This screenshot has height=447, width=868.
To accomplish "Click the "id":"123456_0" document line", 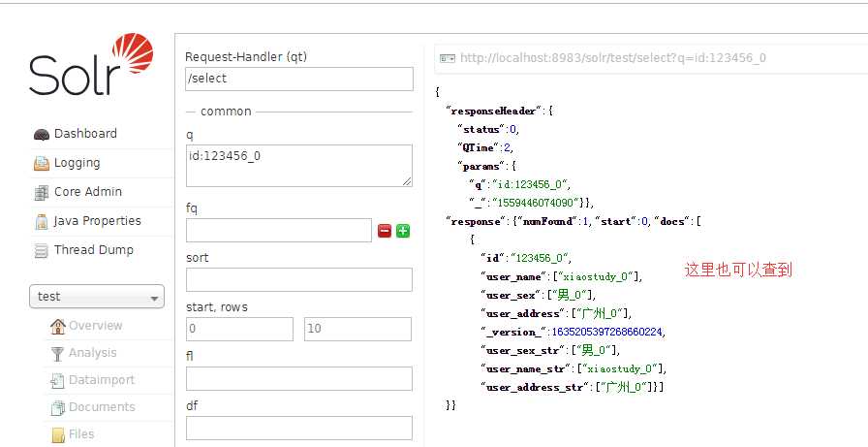I will click(525, 258).
